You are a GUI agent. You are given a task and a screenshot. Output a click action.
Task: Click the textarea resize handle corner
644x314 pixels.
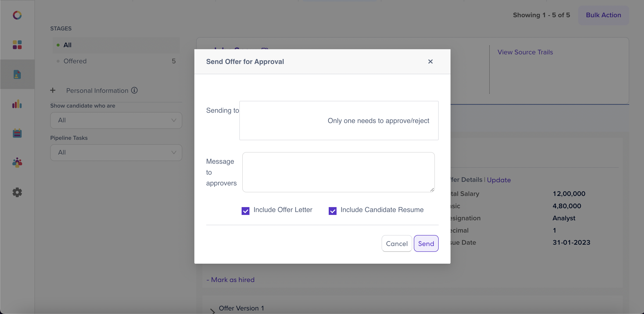[432, 190]
